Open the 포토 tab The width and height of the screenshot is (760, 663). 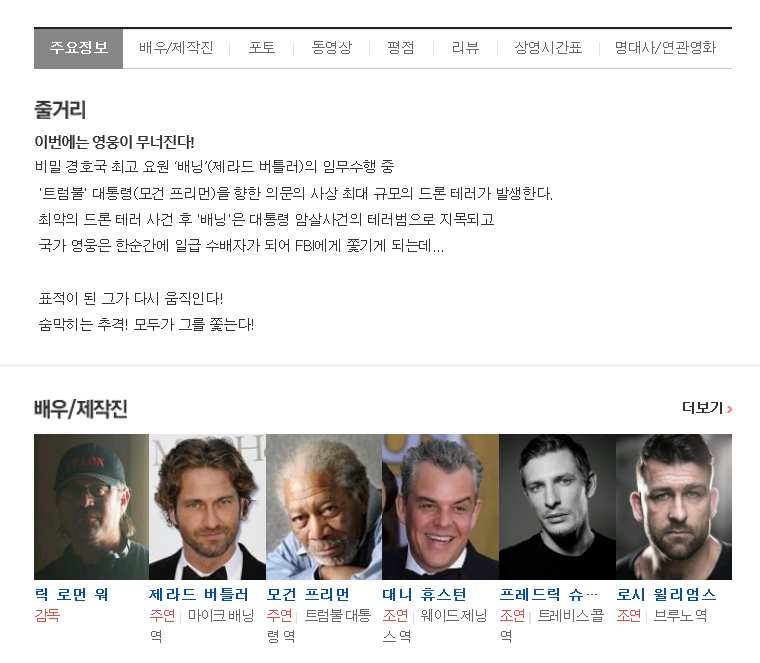click(262, 48)
